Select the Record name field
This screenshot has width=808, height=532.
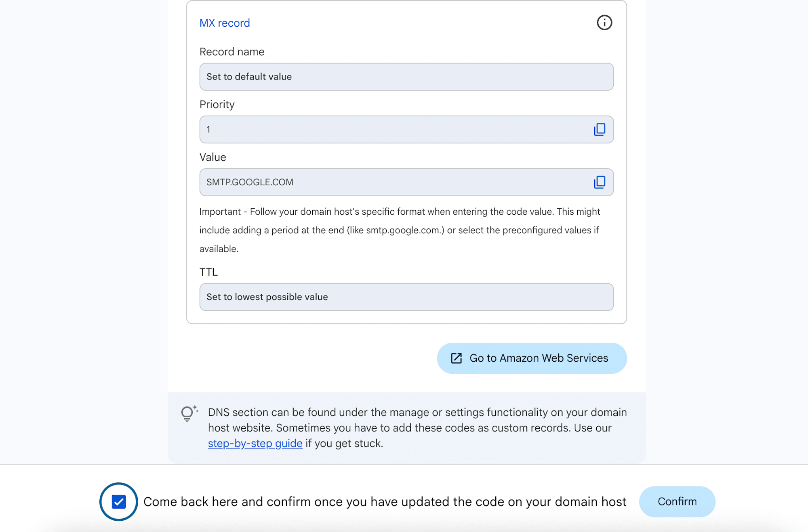(x=406, y=77)
